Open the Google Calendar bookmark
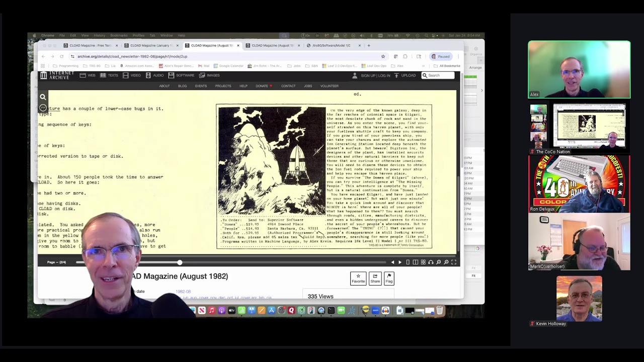This screenshot has width=644, height=362. tap(228, 66)
